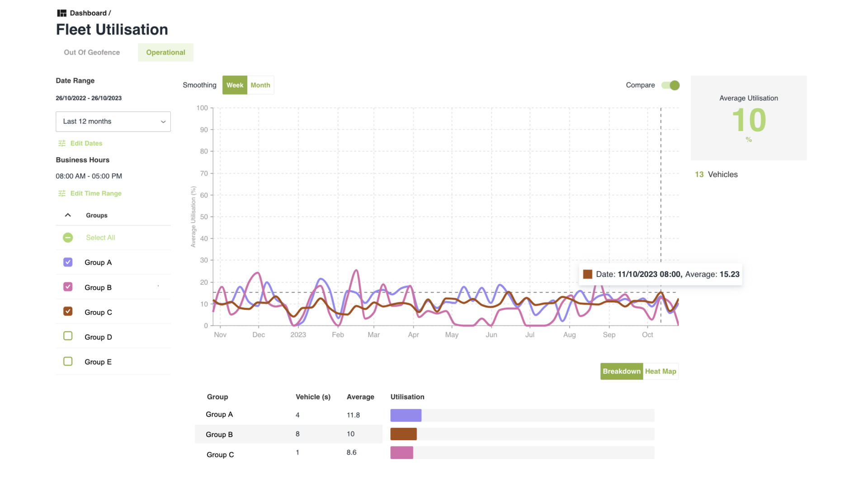The width and height of the screenshot is (868, 488).
Task: Click the brown tooltip legend square
Action: coord(587,274)
